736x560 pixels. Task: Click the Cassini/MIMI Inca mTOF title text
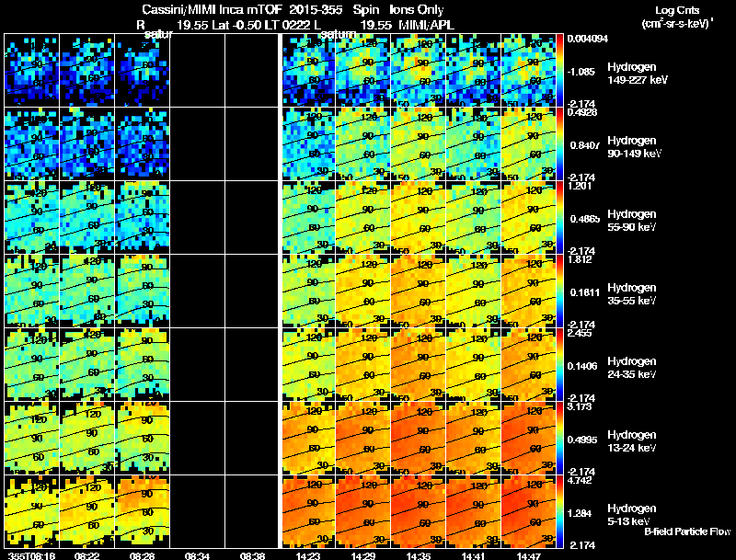213,10
